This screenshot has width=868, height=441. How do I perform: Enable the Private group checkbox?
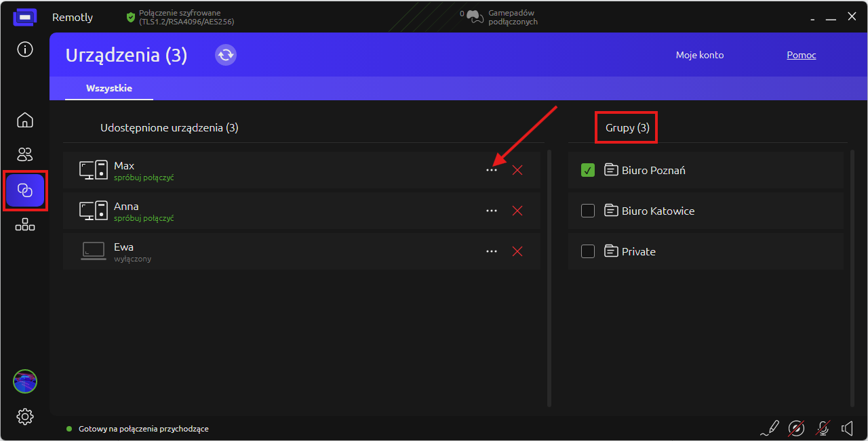point(588,251)
